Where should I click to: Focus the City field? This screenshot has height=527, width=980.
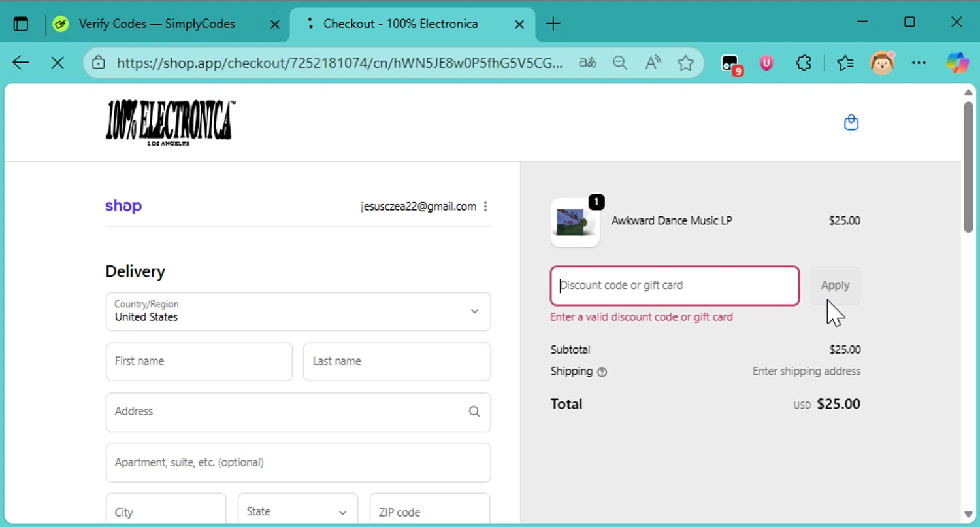click(166, 512)
